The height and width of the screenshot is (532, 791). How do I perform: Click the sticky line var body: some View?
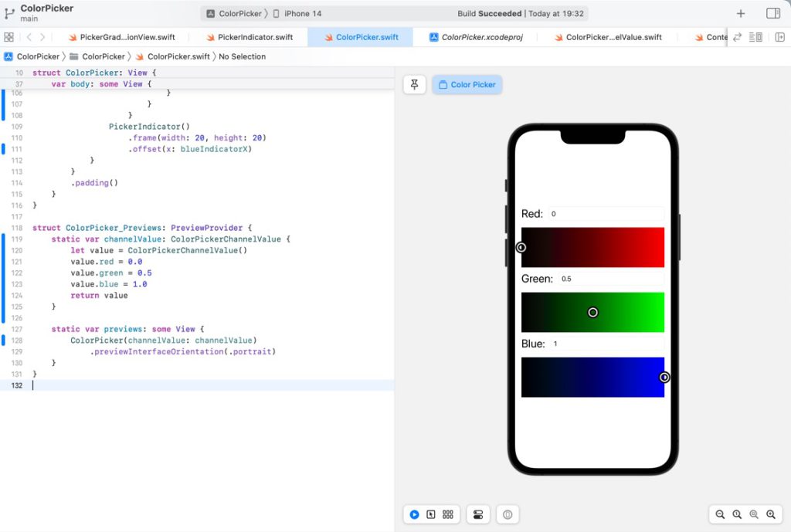101,84
